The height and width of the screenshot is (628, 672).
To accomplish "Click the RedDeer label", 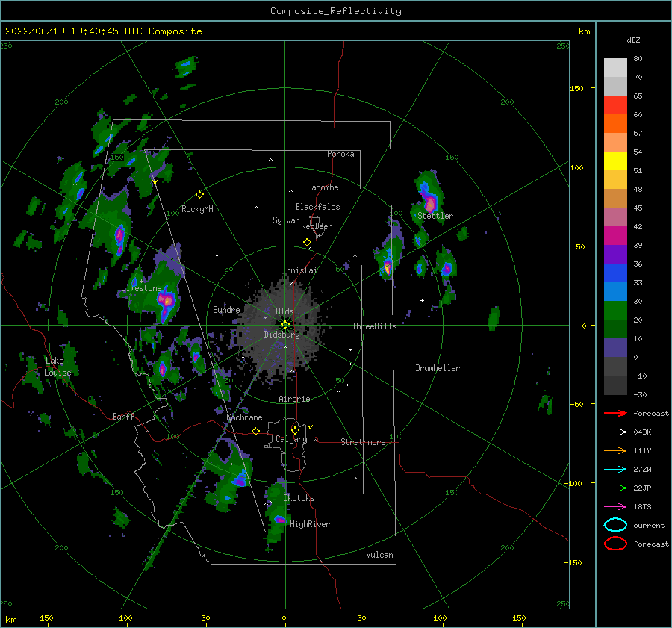I will pyautogui.click(x=317, y=226).
